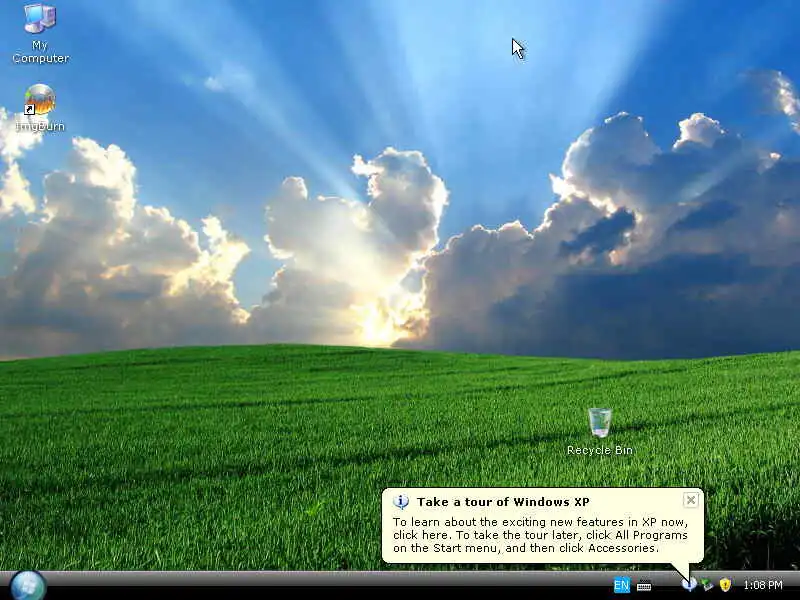This screenshot has height=600, width=800.
Task: Click the Take a tour of Windows XP title
Action: pos(503,502)
